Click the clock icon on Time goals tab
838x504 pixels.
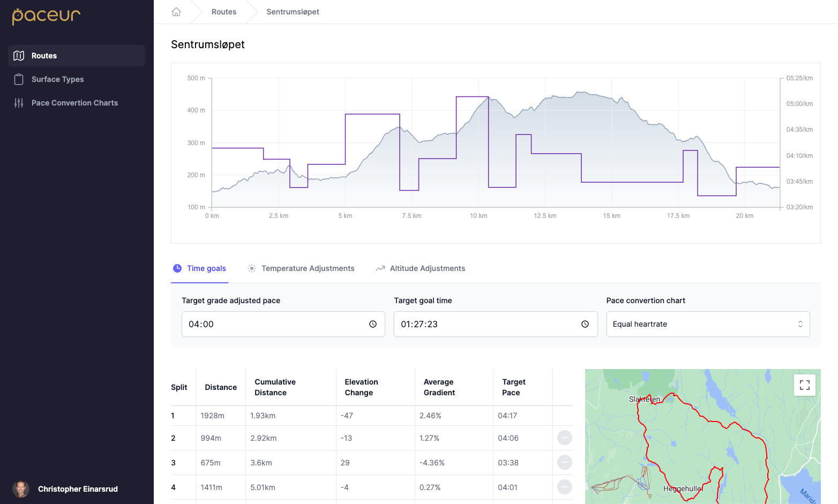click(177, 268)
